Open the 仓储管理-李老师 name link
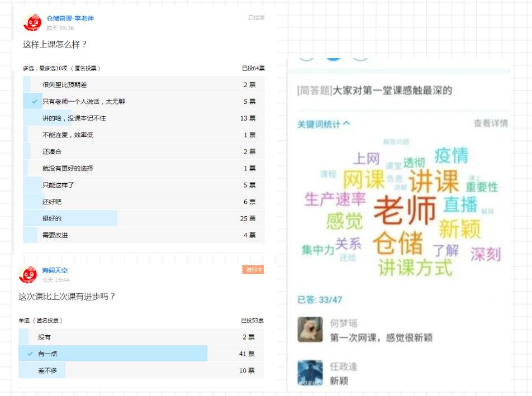 [x=70, y=18]
